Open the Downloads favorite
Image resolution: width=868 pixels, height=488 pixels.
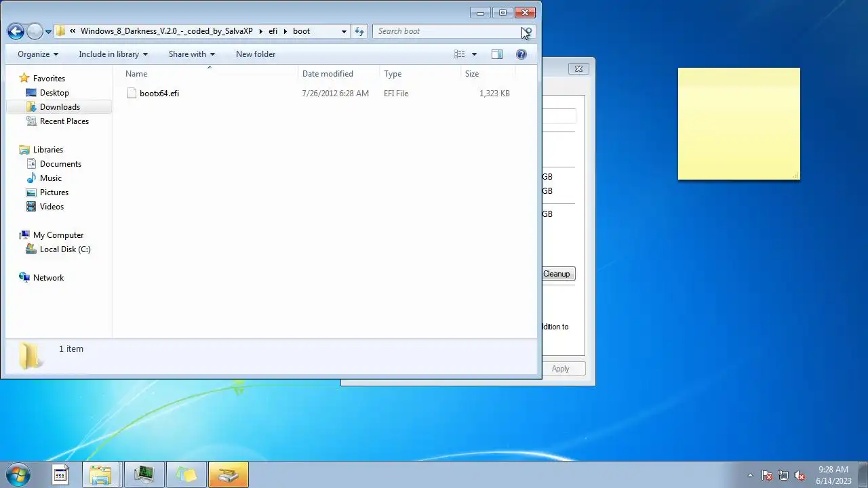coord(60,107)
